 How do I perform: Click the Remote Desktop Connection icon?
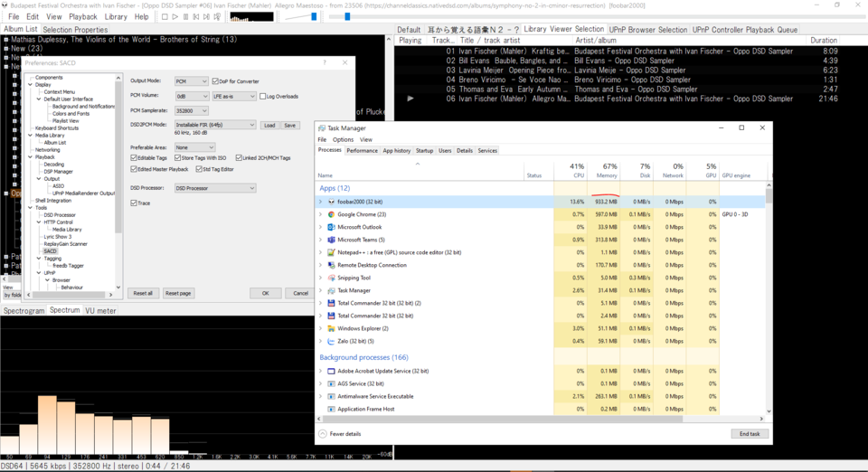click(331, 265)
